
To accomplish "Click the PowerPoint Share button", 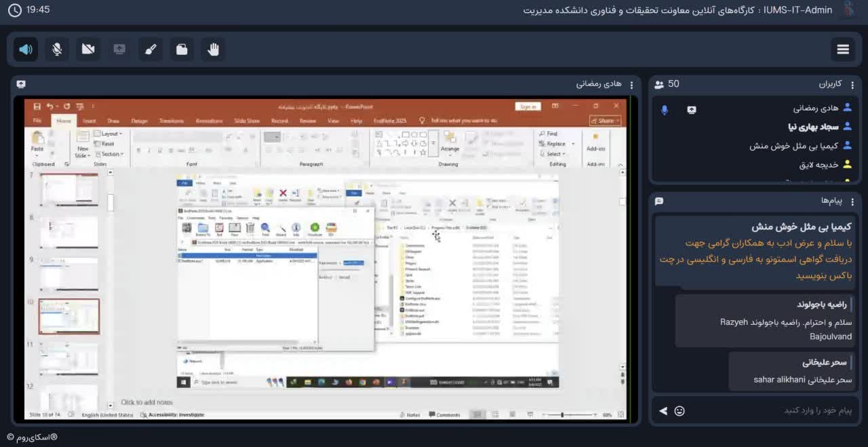I will coord(605,121).
